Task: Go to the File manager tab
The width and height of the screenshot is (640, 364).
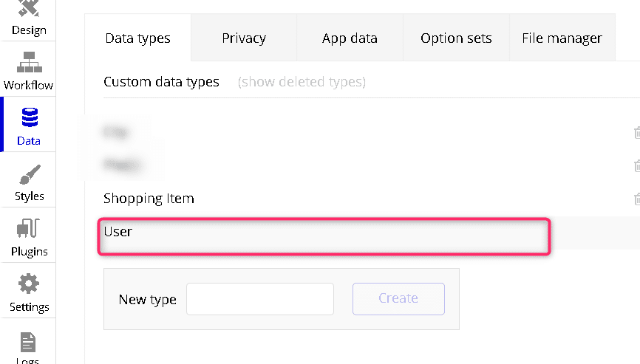Action: (562, 38)
